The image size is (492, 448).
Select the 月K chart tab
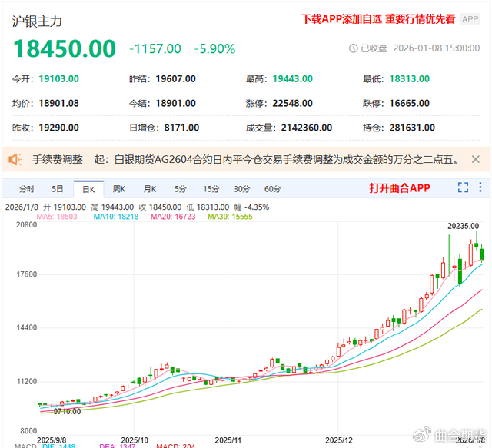click(x=150, y=189)
